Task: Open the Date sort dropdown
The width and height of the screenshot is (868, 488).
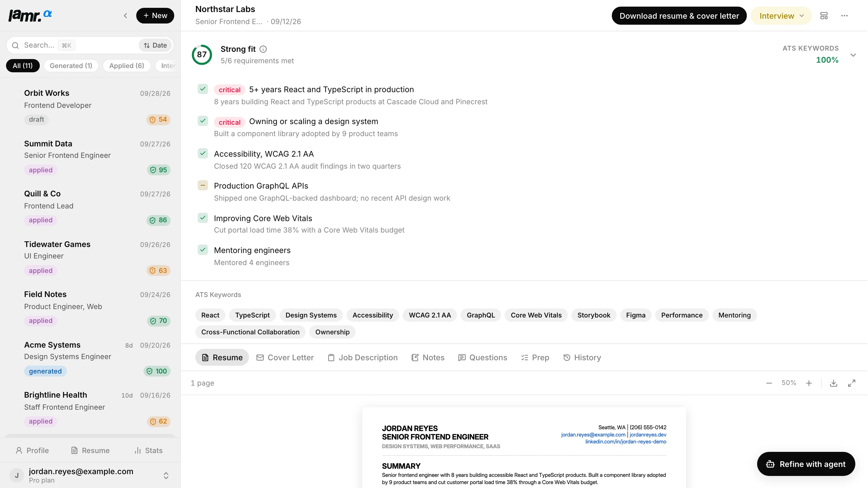Action: 155,45
